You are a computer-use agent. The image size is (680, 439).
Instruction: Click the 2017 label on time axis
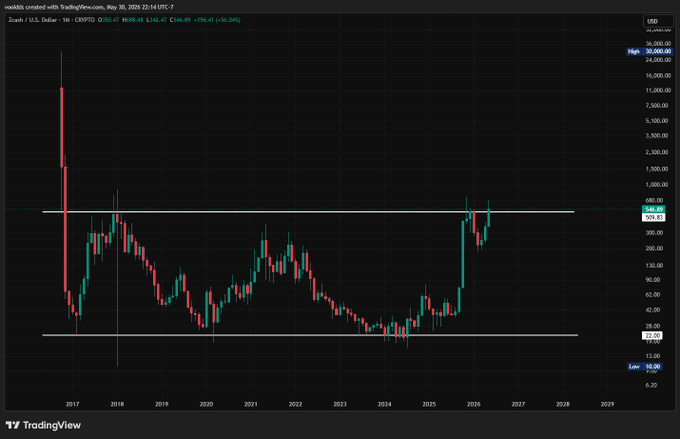click(x=72, y=404)
